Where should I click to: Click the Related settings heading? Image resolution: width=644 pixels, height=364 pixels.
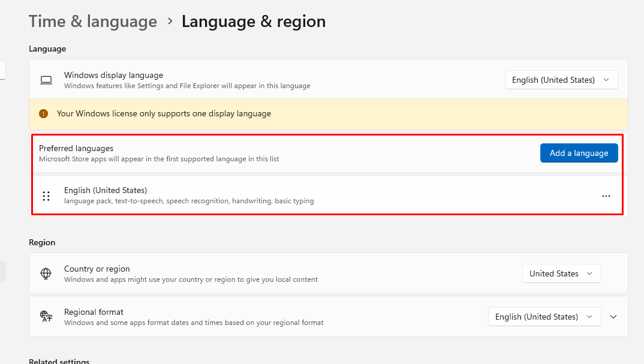point(59,360)
